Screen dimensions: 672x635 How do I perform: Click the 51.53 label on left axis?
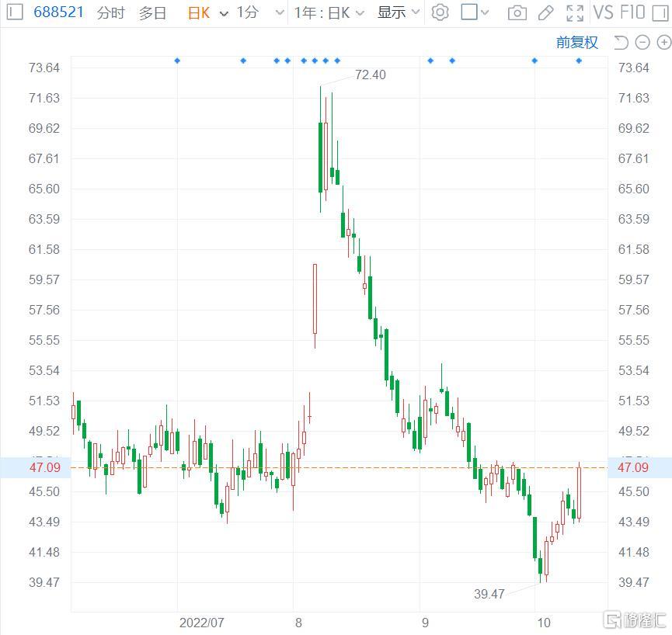pos(44,401)
